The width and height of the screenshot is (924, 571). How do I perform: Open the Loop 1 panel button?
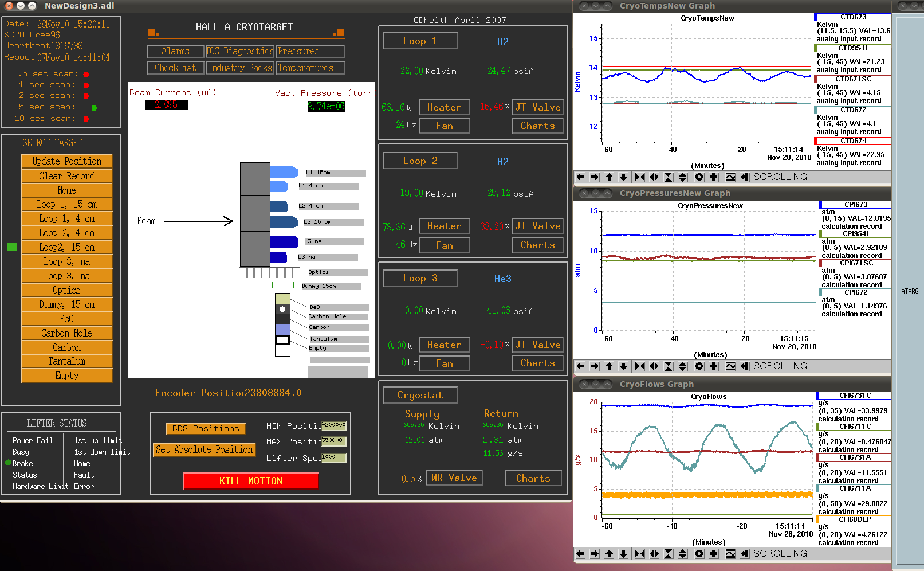point(420,41)
